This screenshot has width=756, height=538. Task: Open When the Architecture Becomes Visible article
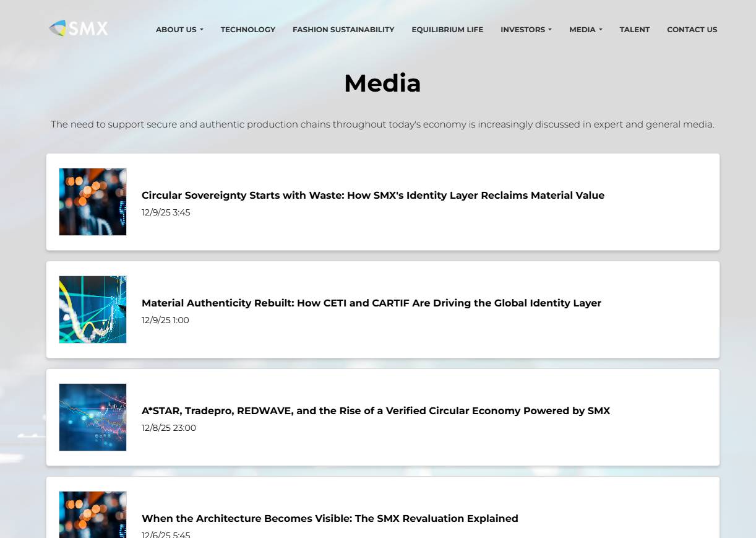[x=330, y=518]
